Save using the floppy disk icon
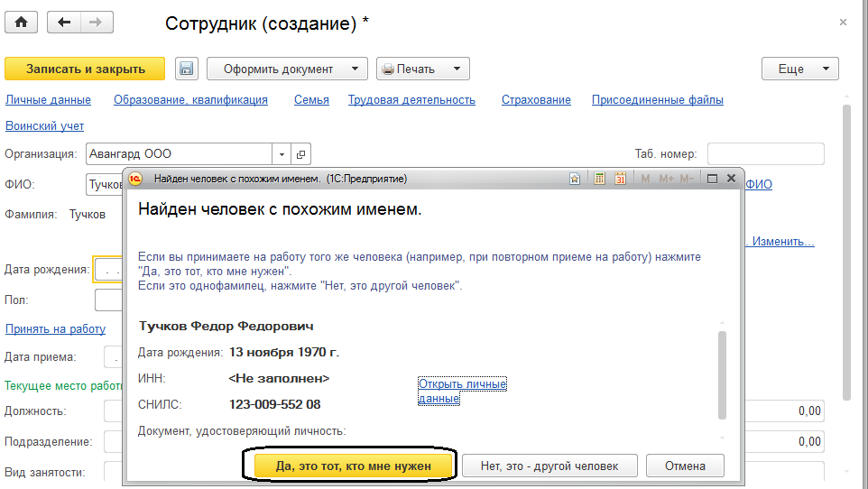Screen dimensions: 868x489 point(187,69)
